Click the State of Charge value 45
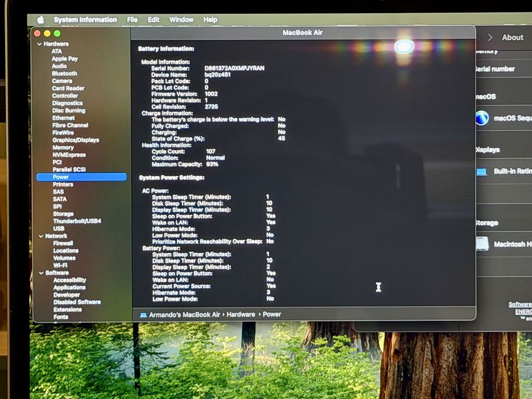This screenshot has height=399, width=532. click(x=282, y=139)
